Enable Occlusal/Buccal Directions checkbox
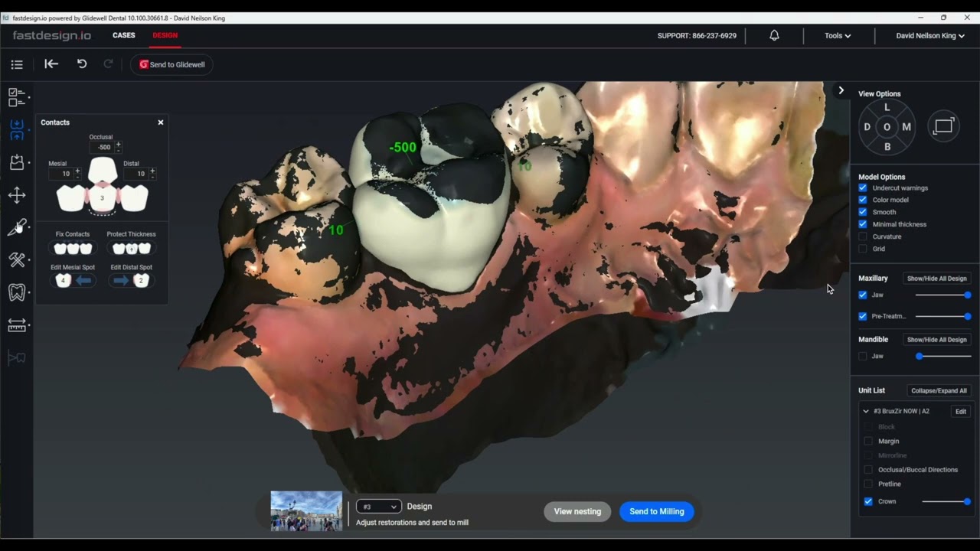Viewport: 980px width, 551px height. (x=868, y=470)
